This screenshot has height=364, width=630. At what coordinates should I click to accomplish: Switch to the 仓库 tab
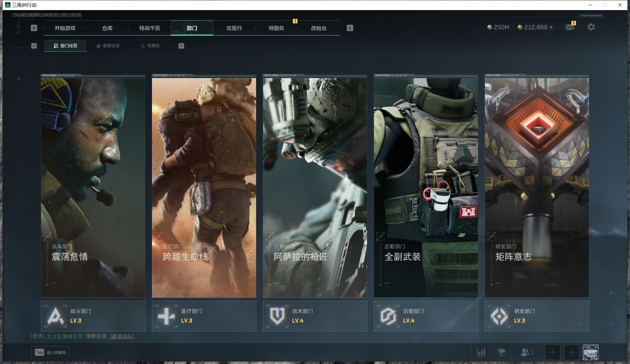click(x=107, y=28)
